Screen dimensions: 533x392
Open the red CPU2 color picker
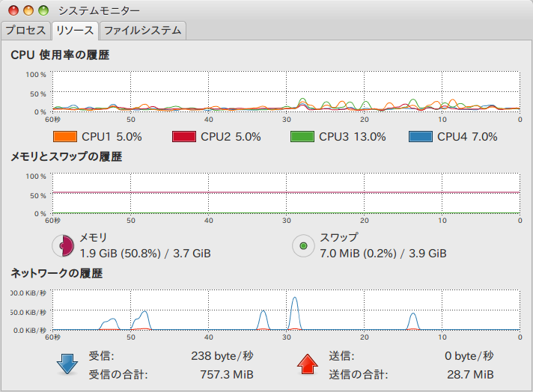click(184, 137)
